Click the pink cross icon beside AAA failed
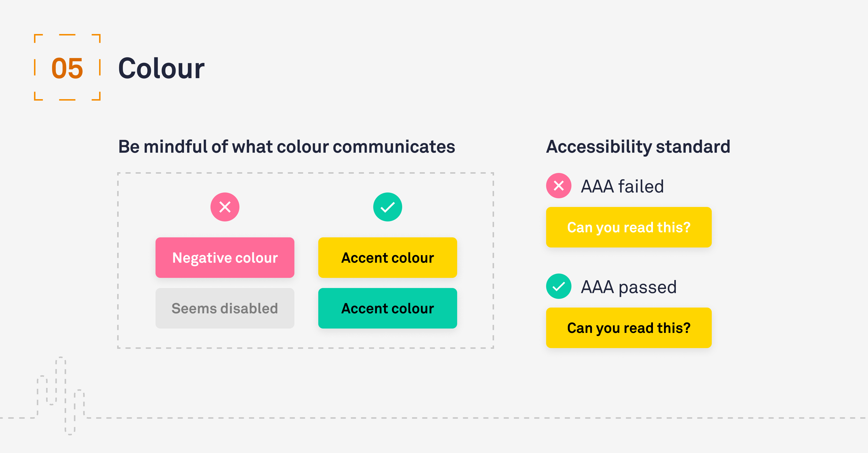This screenshot has height=453, width=868. 558,186
